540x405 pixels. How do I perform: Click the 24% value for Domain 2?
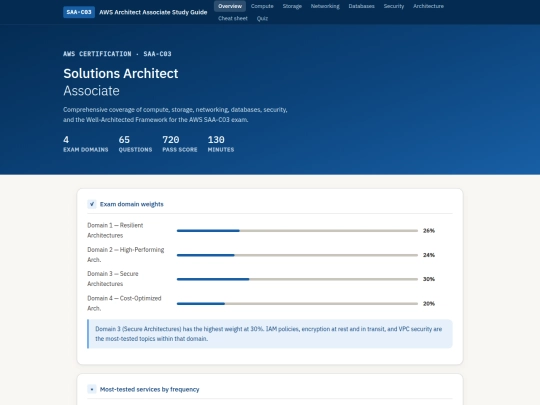click(429, 255)
